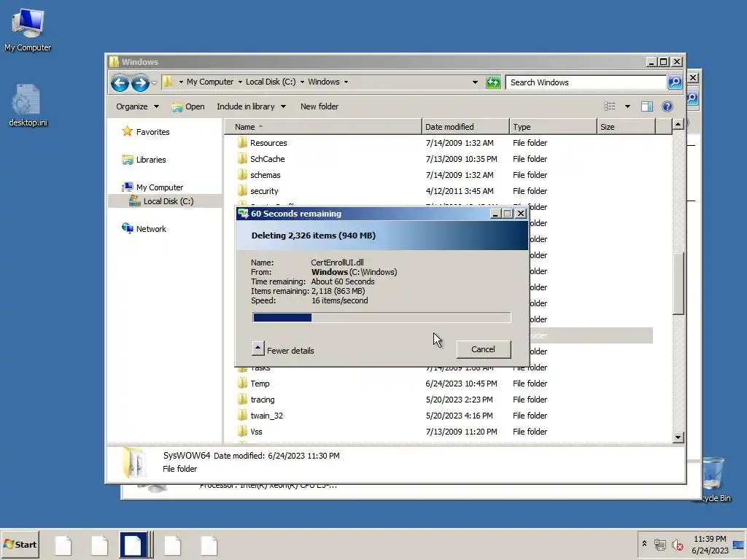This screenshot has width=747, height=560.
Task: Click the first taskbar document icon
Action: pos(63,545)
